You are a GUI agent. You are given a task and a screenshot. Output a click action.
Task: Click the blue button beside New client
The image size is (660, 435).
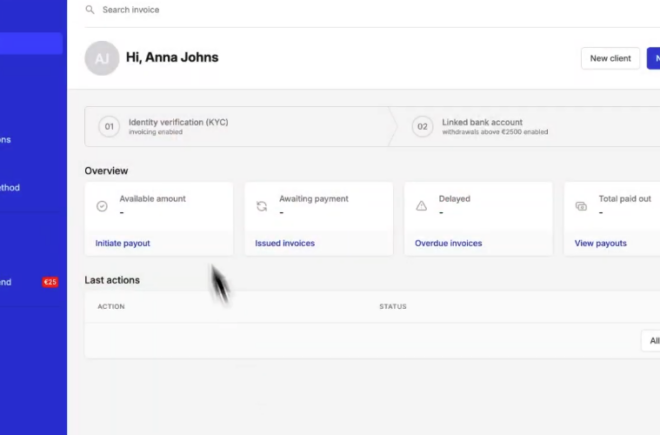tap(653, 58)
